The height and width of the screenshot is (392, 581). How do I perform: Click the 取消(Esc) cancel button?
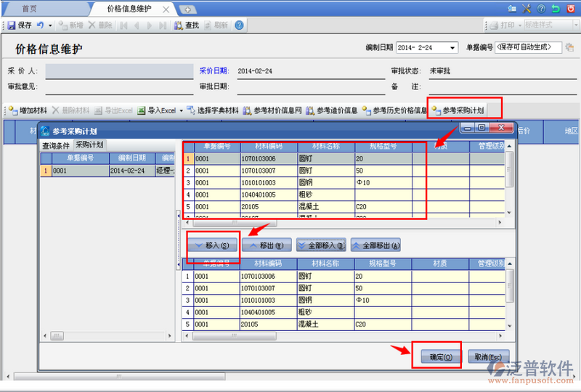487,356
